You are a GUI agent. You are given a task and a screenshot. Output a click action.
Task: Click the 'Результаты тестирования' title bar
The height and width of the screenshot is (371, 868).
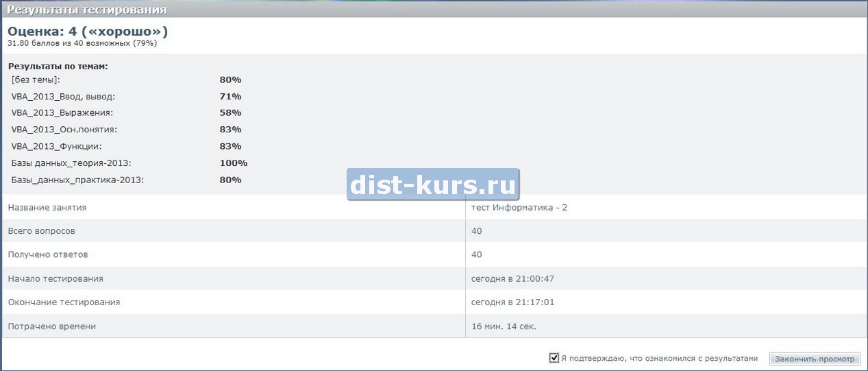[x=434, y=10]
